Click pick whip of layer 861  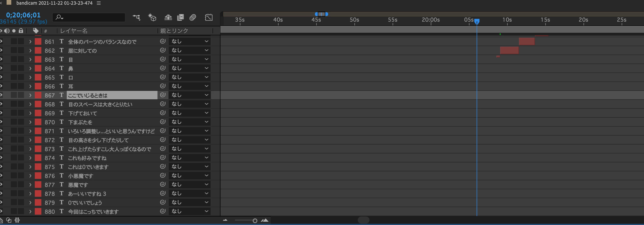click(x=163, y=41)
